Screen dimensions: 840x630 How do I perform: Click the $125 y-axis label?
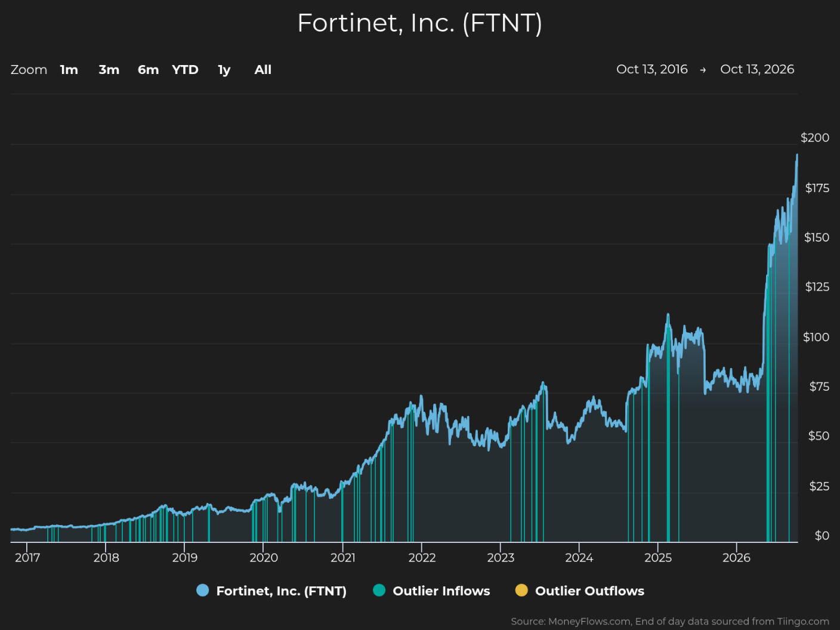817,287
